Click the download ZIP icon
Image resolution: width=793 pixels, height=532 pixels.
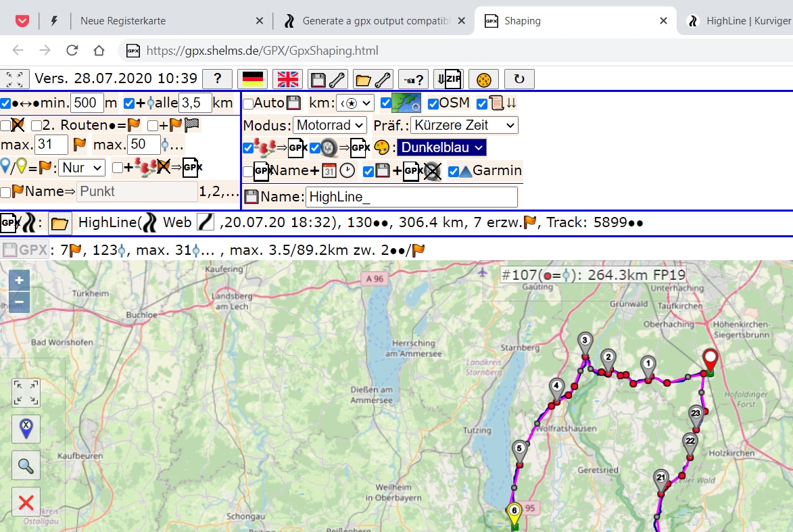point(449,79)
